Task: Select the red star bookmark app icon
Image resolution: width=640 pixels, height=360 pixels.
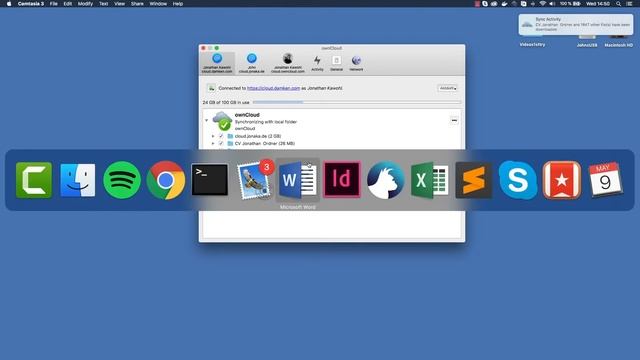Action: [562, 180]
